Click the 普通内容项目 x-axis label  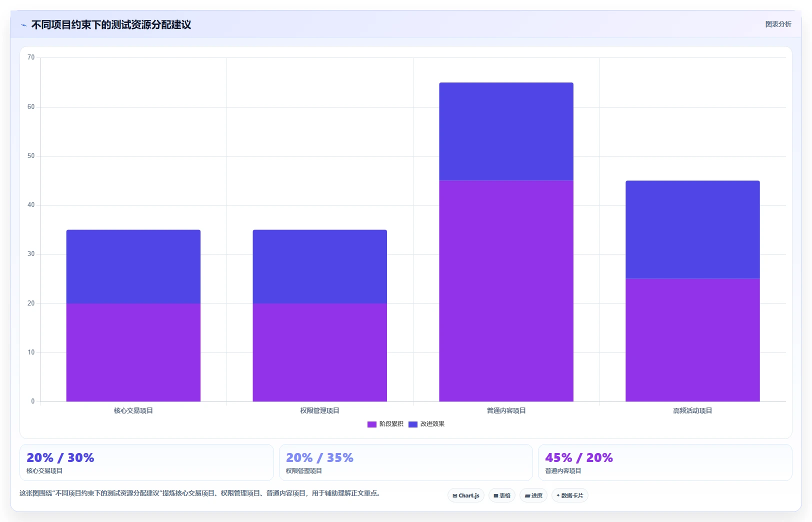click(x=506, y=410)
